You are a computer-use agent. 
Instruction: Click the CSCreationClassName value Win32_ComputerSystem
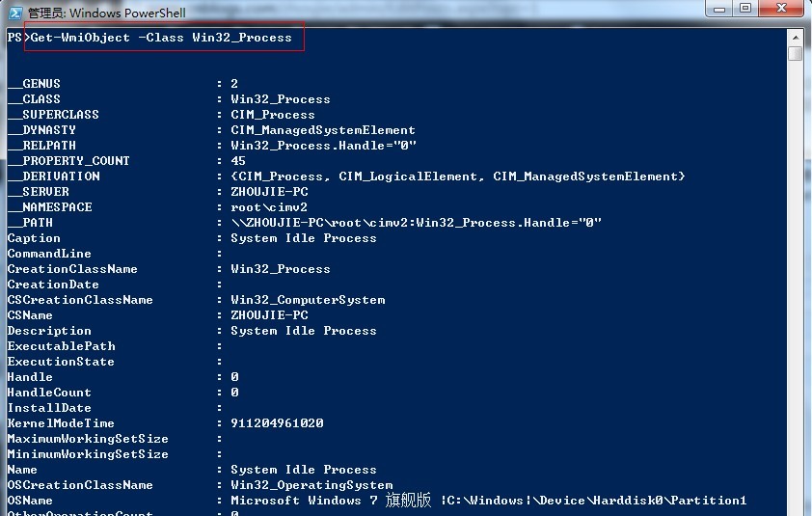tap(309, 300)
